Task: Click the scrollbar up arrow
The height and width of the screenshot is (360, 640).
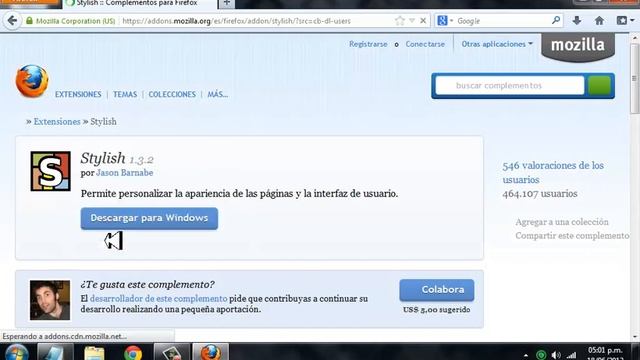Action: click(x=634, y=38)
